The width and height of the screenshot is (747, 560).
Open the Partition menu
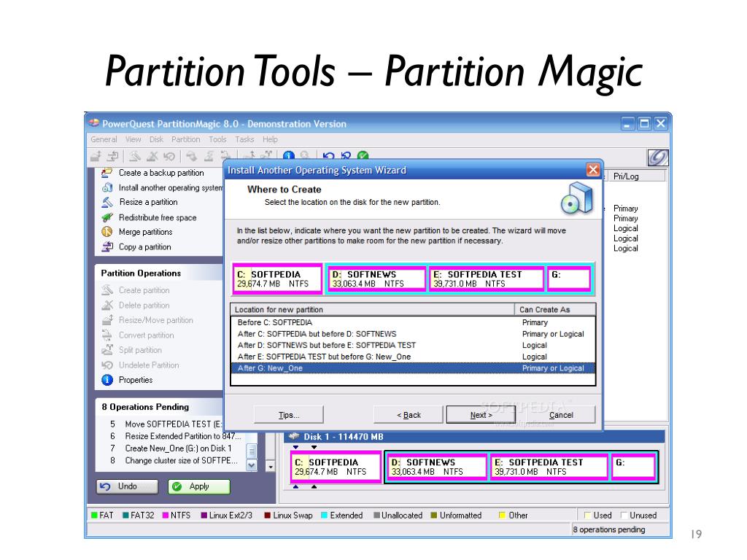[x=186, y=139]
